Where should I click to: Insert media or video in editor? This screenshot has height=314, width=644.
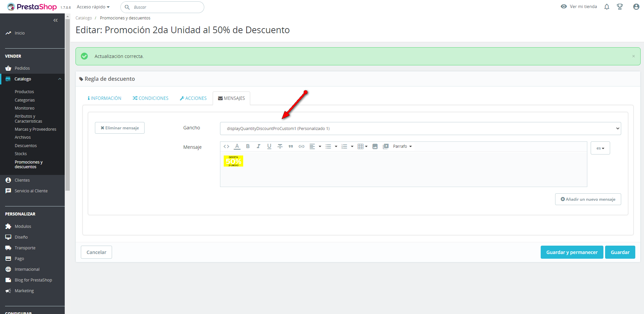coord(386,146)
